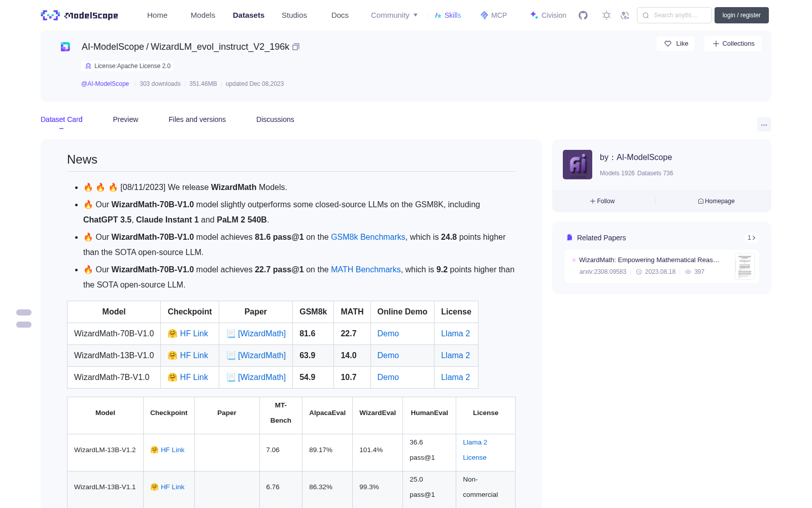This screenshot has height=508, width=812.
Task: Switch to the Files and versions tab
Action: pyautogui.click(x=197, y=119)
